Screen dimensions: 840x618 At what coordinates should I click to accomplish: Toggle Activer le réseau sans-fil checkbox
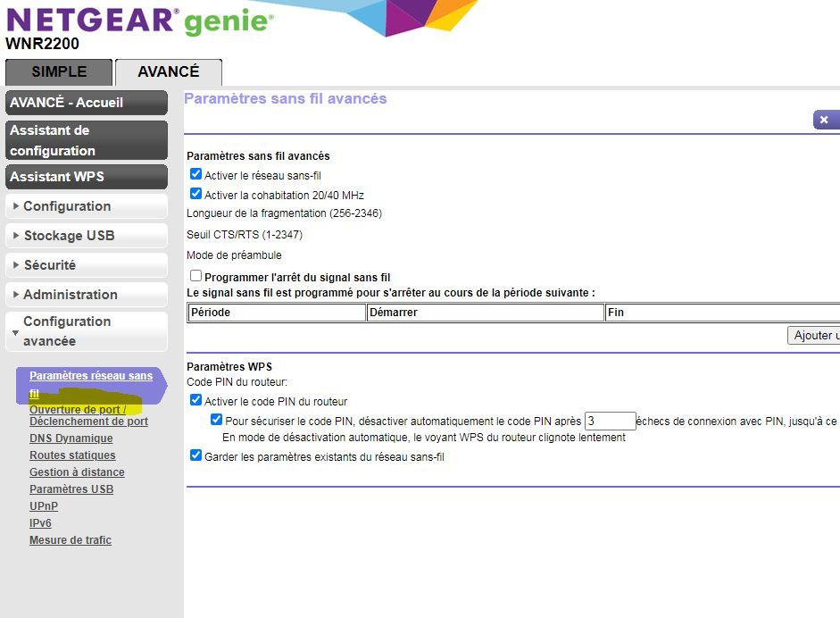[x=196, y=174]
